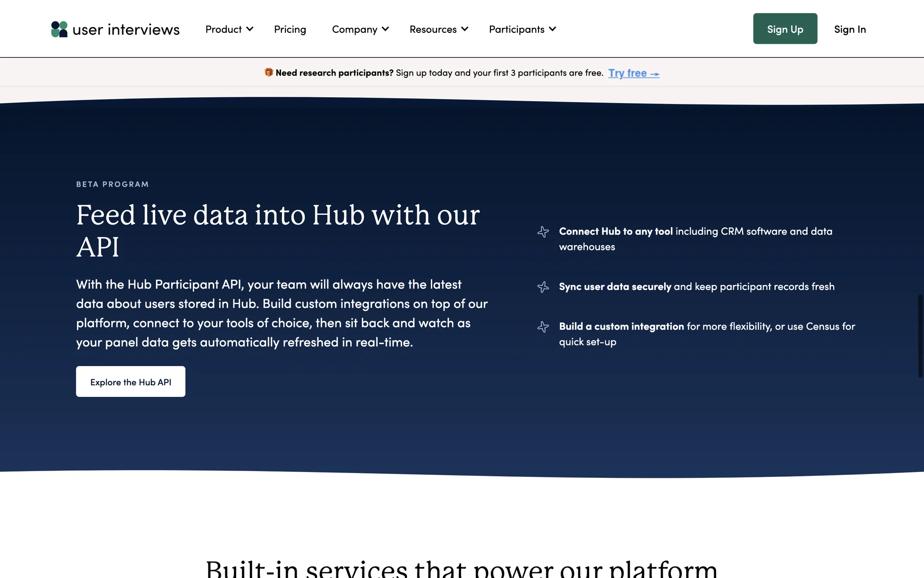Click sparkle icon beside Connect Hub bullet
Viewport: 924px width, 578px height.
(x=543, y=232)
